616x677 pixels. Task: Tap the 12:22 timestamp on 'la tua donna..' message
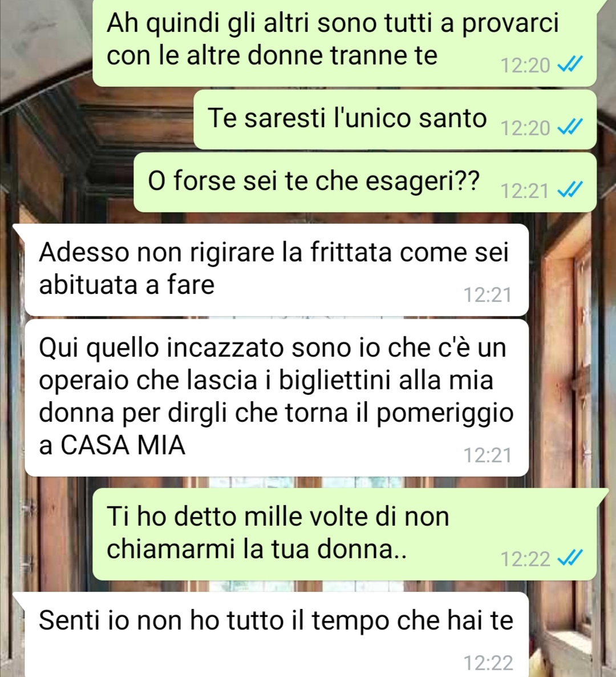pyautogui.click(x=525, y=559)
